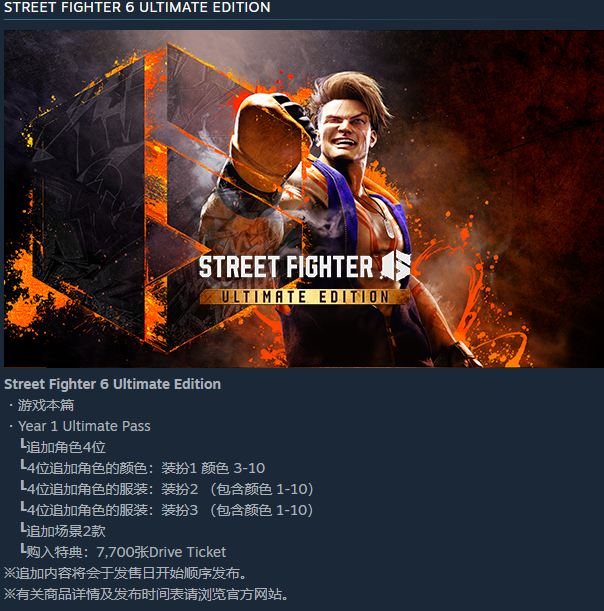Click the STREET FIGHTER 6 ULTIMATE EDITION section heading
This screenshot has width=604, height=611.
tap(137, 7)
